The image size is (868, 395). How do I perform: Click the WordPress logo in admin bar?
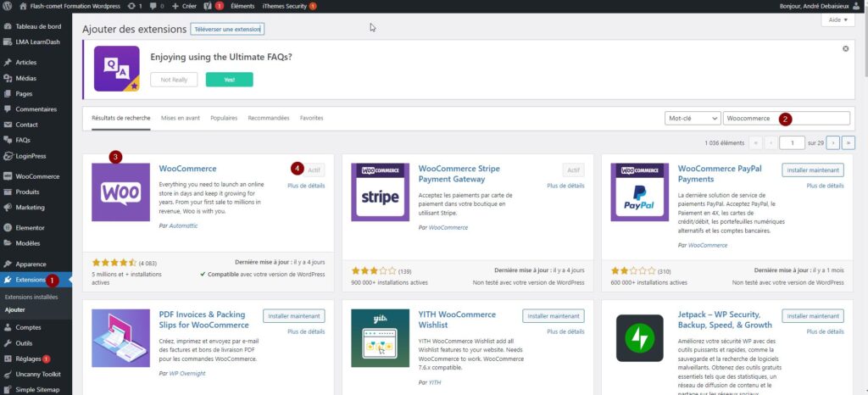pyautogui.click(x=7, y=6)
